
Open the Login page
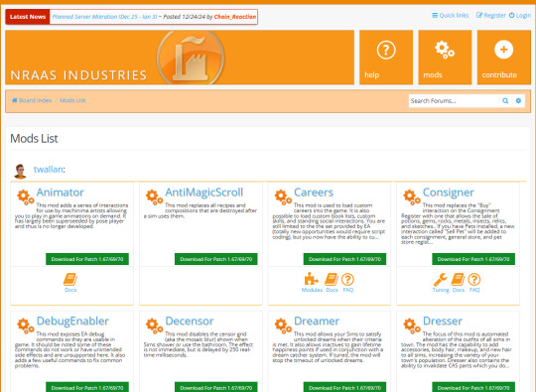(x=520, y=15)
